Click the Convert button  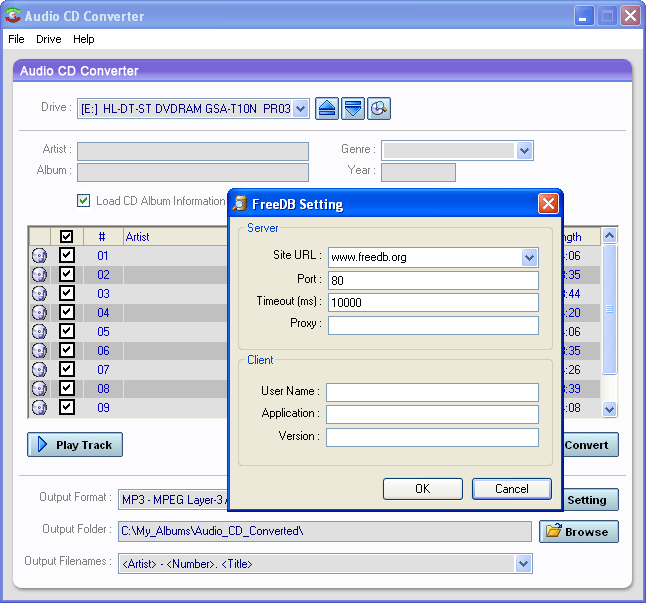pos(590,444)
